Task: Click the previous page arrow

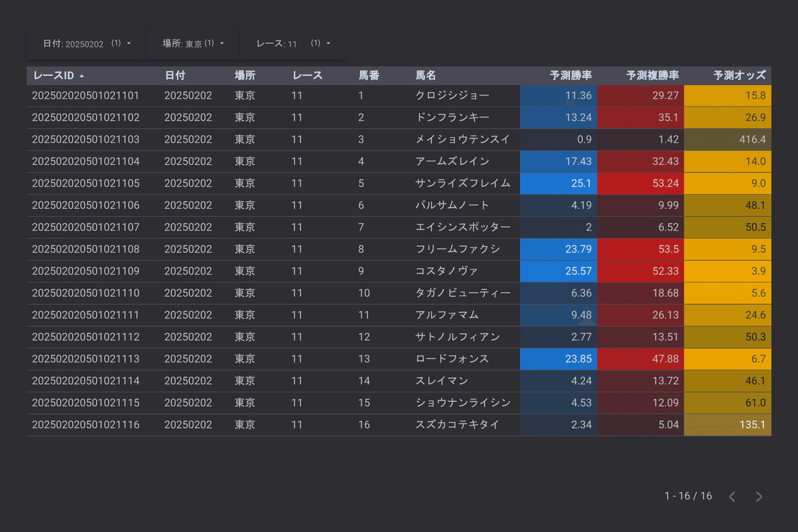Action: point(731,496)
